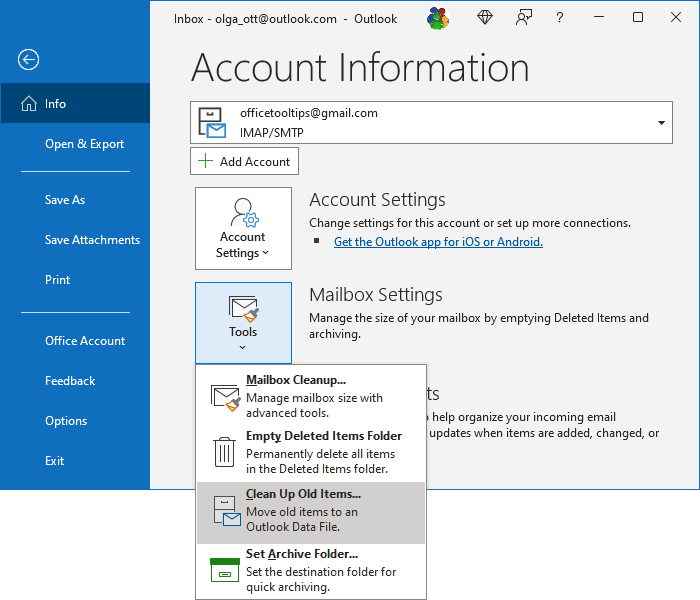
Task: Click the Add Account button
Action: (244, 161)
